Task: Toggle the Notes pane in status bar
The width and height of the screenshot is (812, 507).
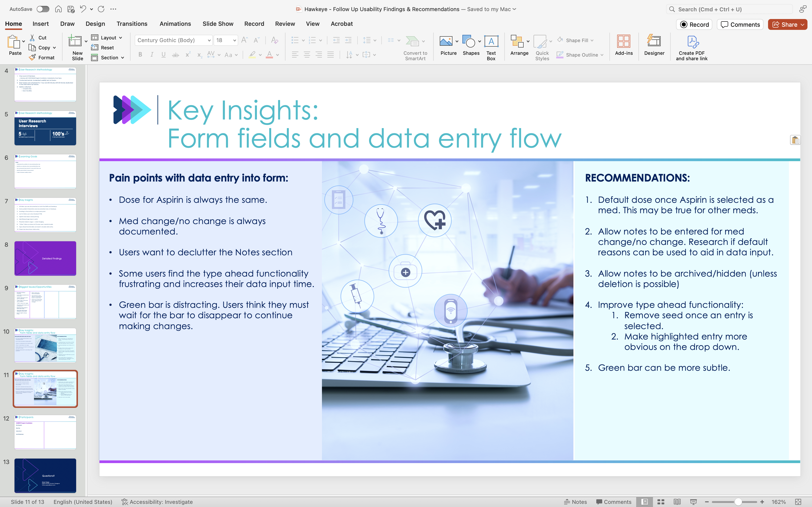Action: point(575,502)
